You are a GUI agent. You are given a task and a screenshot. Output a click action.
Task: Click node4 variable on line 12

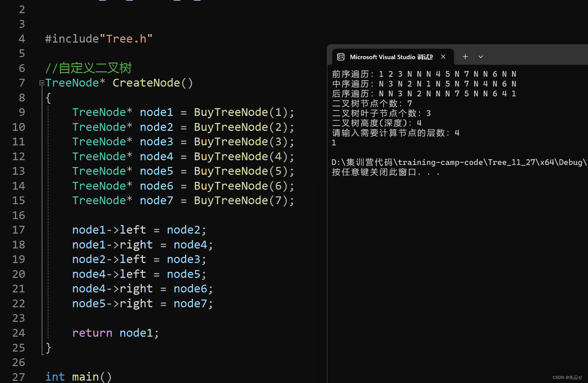[156, 157]
